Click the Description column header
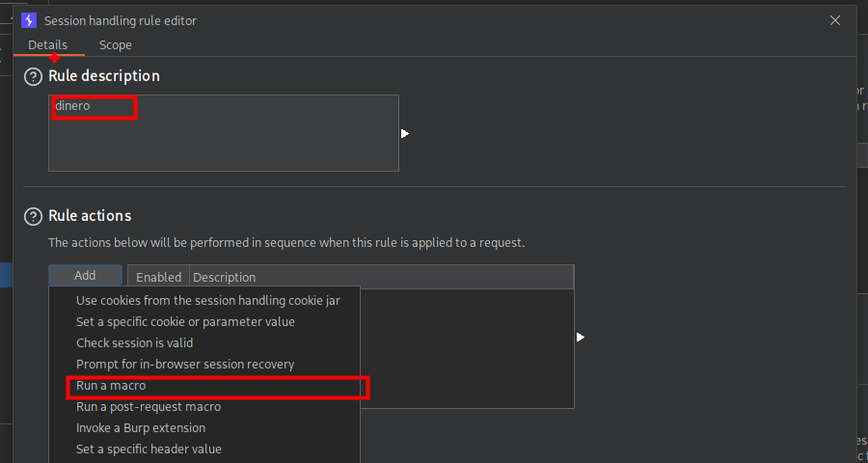Screen dimensions: 868x463 (x=225, y=277)
